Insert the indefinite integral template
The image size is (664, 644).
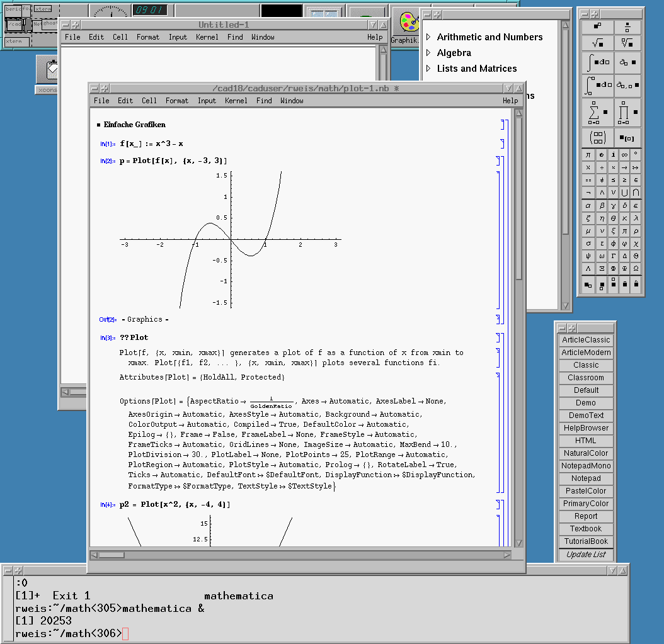(x=597, y=62)
